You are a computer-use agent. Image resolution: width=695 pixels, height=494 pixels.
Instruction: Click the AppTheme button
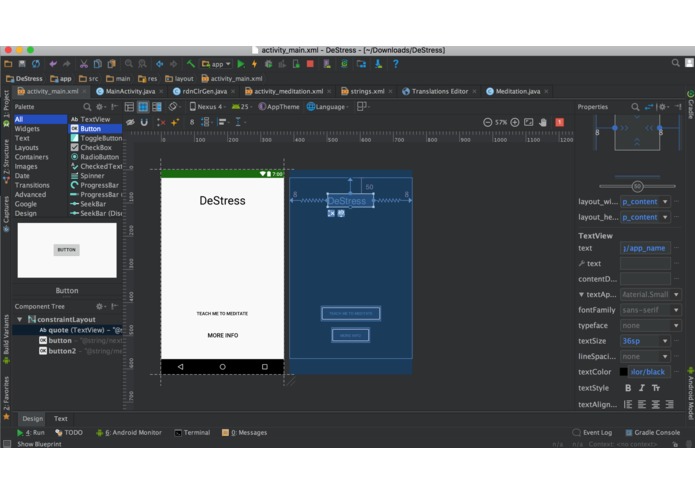(279, 107)
